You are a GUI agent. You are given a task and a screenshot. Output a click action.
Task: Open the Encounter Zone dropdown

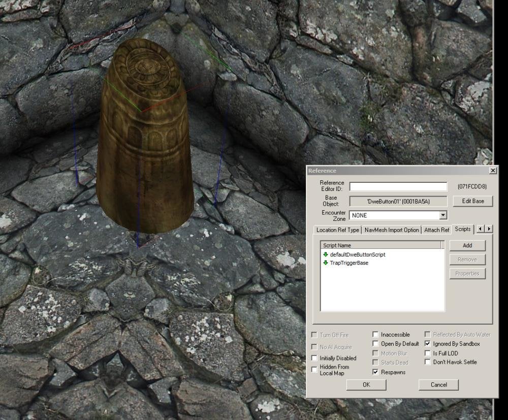pos(442,215)
